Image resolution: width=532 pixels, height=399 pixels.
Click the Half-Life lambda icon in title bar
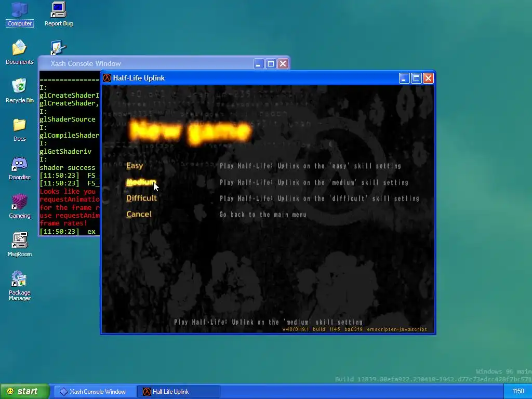pos(107,78)
